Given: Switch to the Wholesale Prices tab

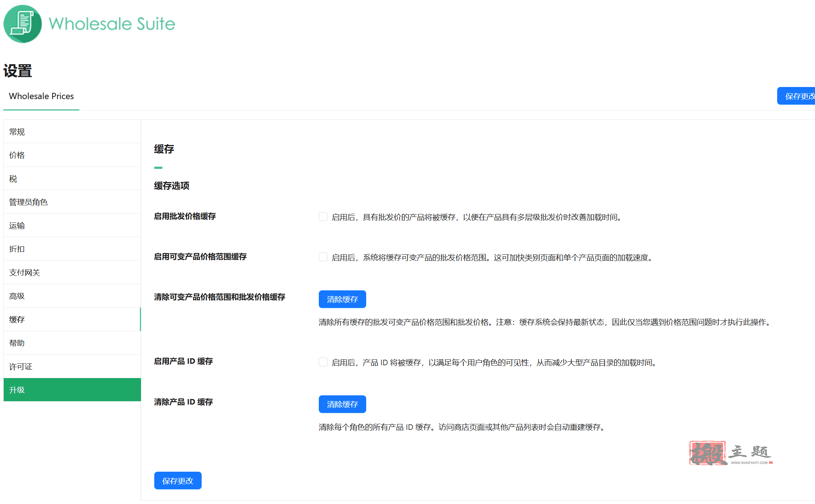Looking at the screenshot, I should [41, 96].
